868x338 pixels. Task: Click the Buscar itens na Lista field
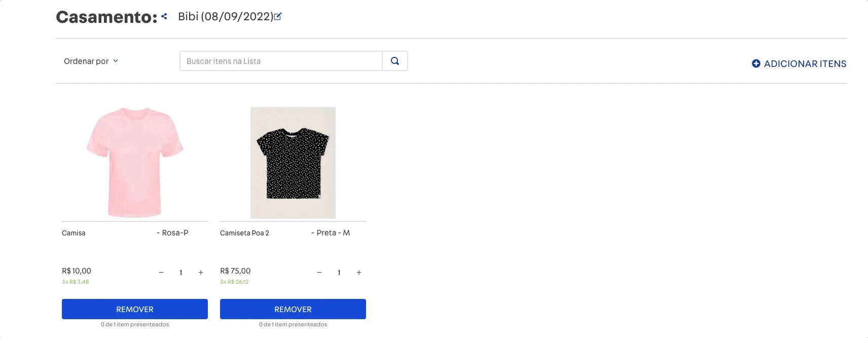280,60
